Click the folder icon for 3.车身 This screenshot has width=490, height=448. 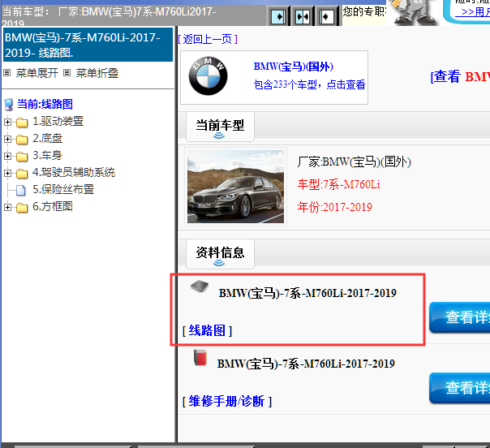point(22,157)
